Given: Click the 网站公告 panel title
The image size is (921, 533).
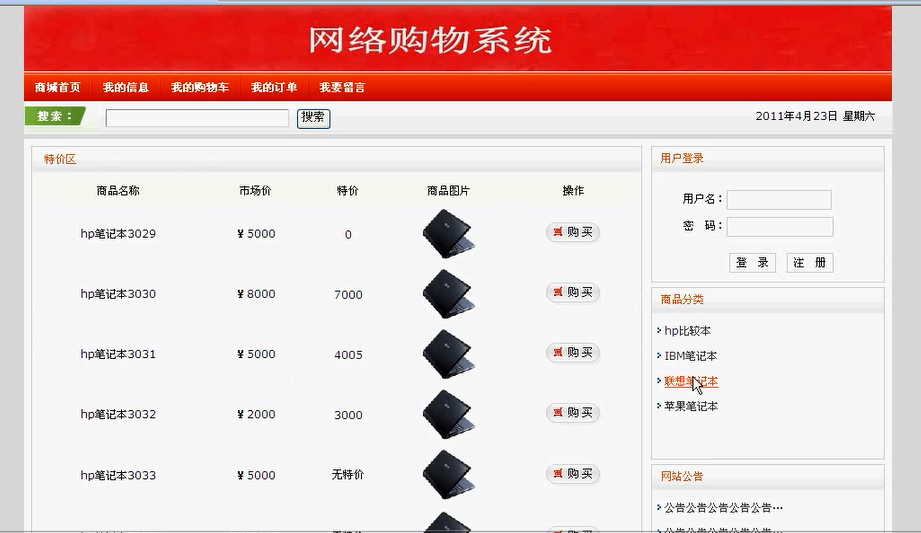Looking at the screenshot, I should click(x=682, y=476).
